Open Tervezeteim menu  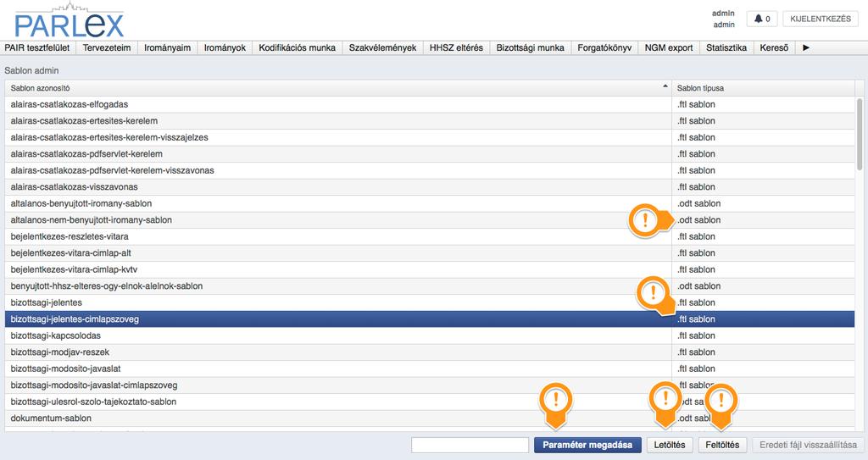[107, 47]
